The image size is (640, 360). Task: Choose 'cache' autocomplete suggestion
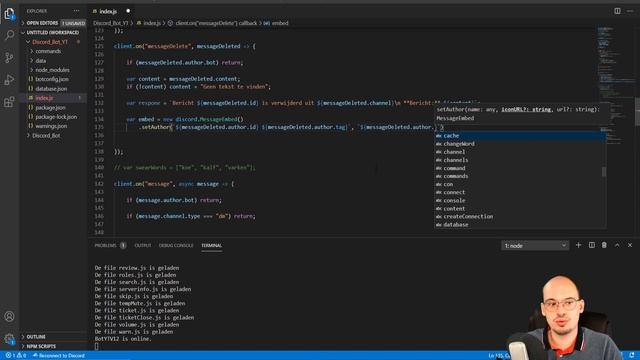tap(520, 136)
